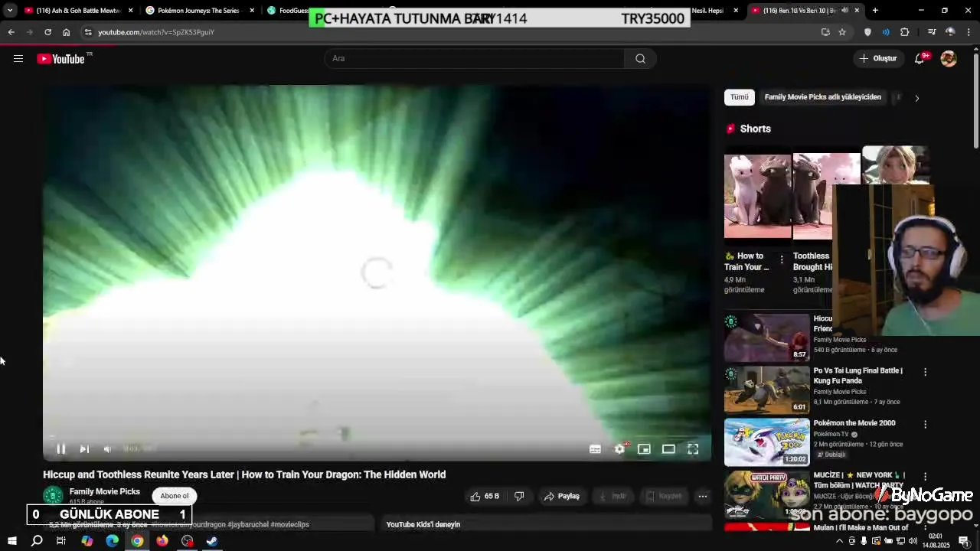Screen dimensions: 980x551
Task: Open a new browser tab
Action: 875,11
